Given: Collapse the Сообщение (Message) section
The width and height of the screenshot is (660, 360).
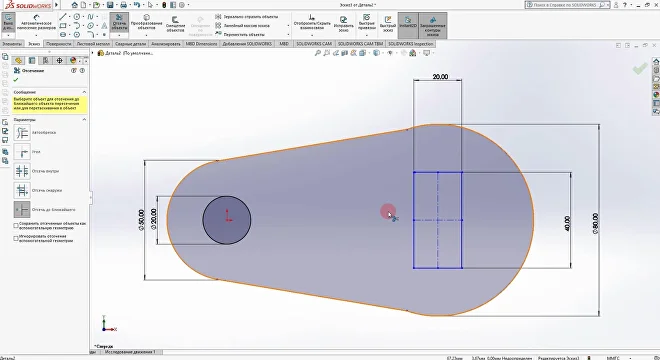Looking at the screenshot, I should coord(84,92).
